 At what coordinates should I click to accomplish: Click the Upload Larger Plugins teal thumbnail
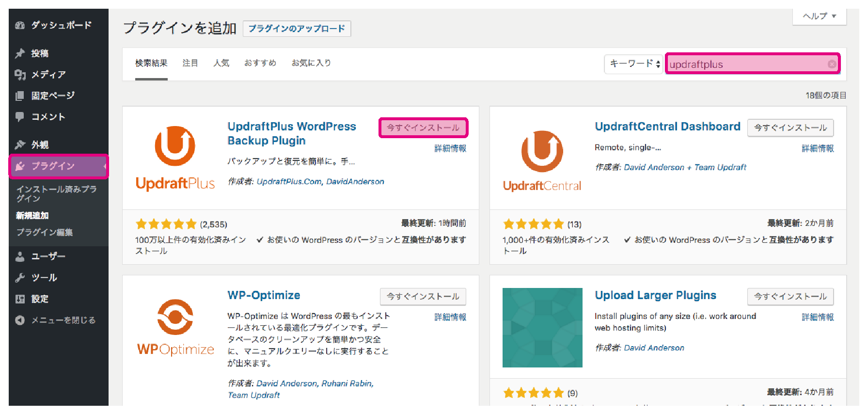pos(542,328)
